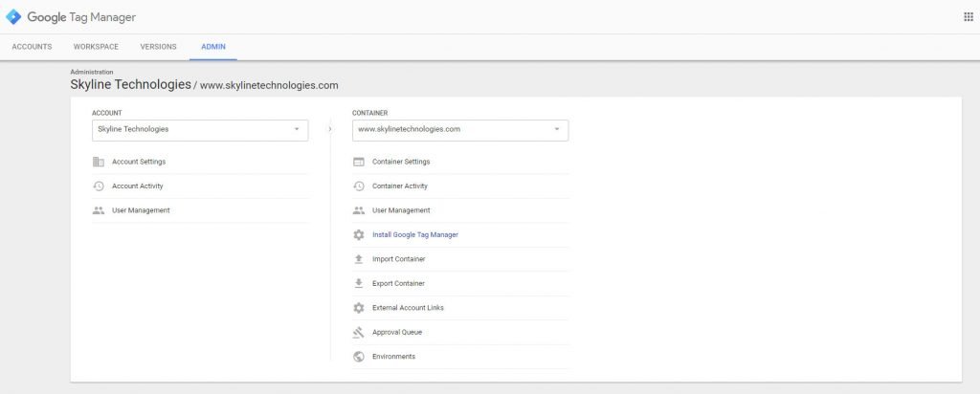Switch to the Workspace tab
Image resolution: width=980 pixels, height=394 pixels.
96,47
